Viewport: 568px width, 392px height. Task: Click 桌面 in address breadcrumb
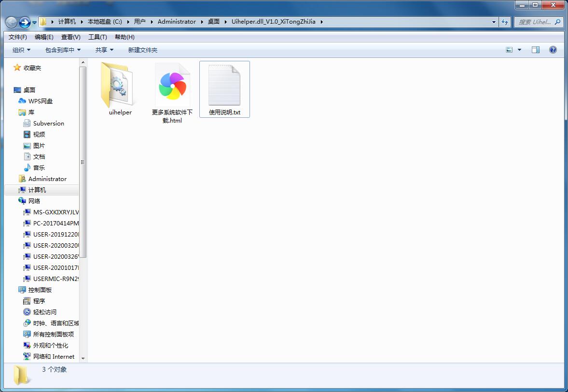214,22
